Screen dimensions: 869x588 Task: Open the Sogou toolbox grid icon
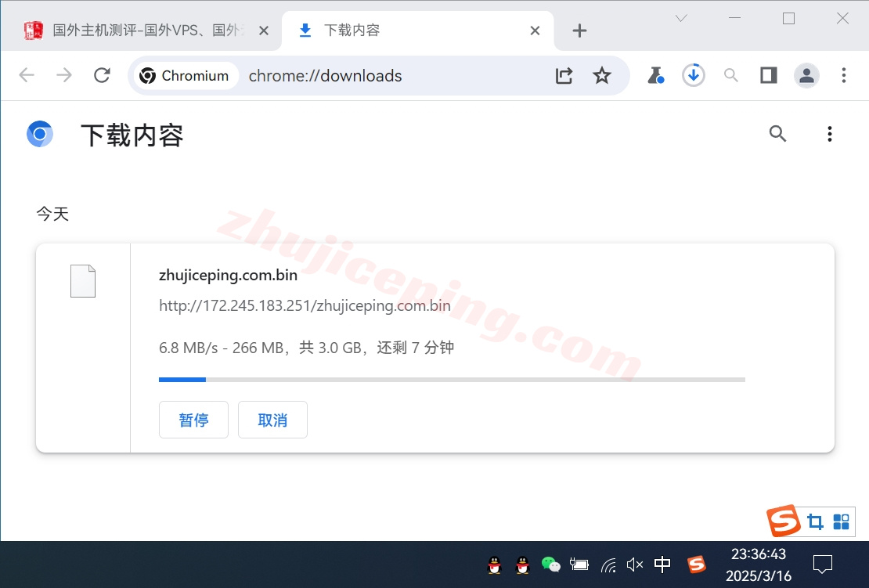[x=841, y=521]
